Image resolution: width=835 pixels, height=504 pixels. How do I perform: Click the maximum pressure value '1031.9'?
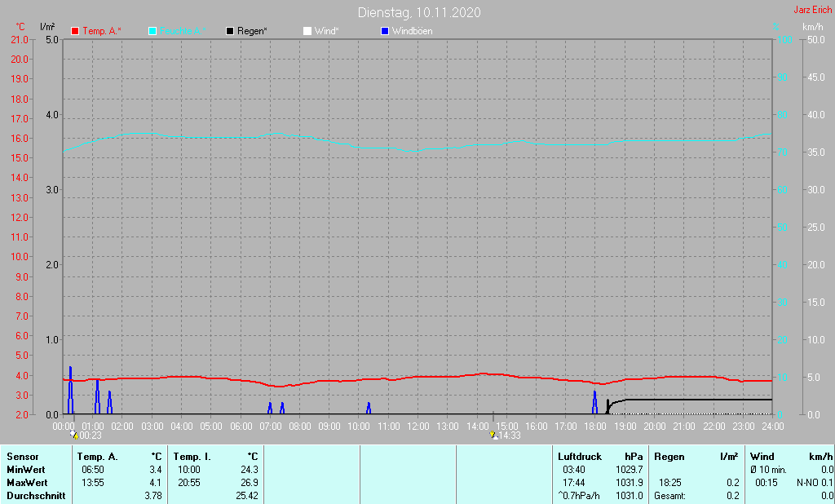(x=630, y=483)
